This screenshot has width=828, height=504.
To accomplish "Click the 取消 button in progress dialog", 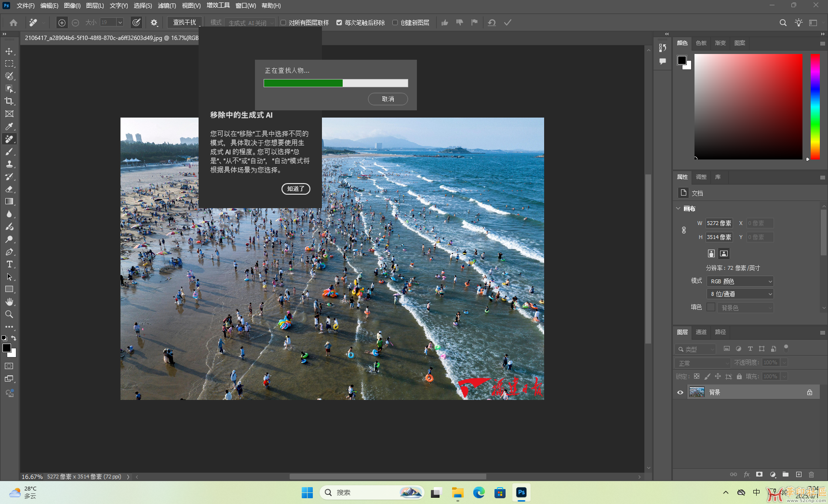I will 388,99.
